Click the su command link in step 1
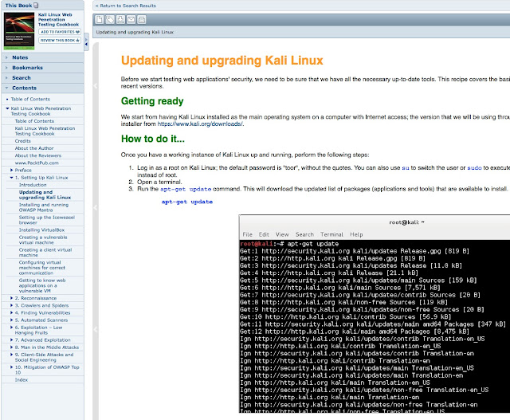 (406, 168)
